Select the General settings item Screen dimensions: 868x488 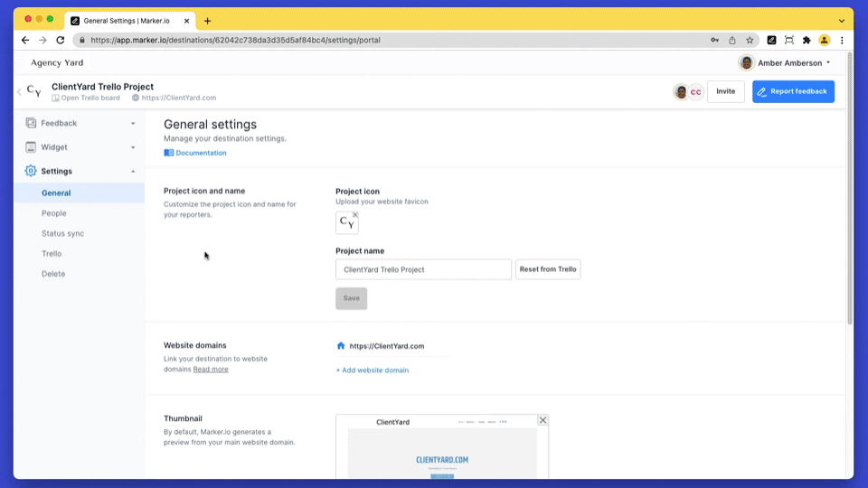[80, 193]
